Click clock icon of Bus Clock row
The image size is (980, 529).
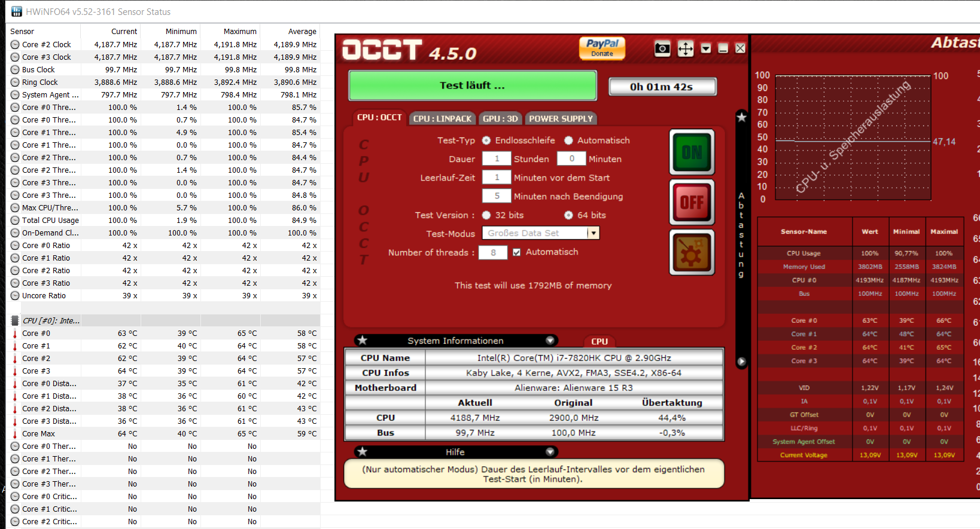[x=15, y=69]
